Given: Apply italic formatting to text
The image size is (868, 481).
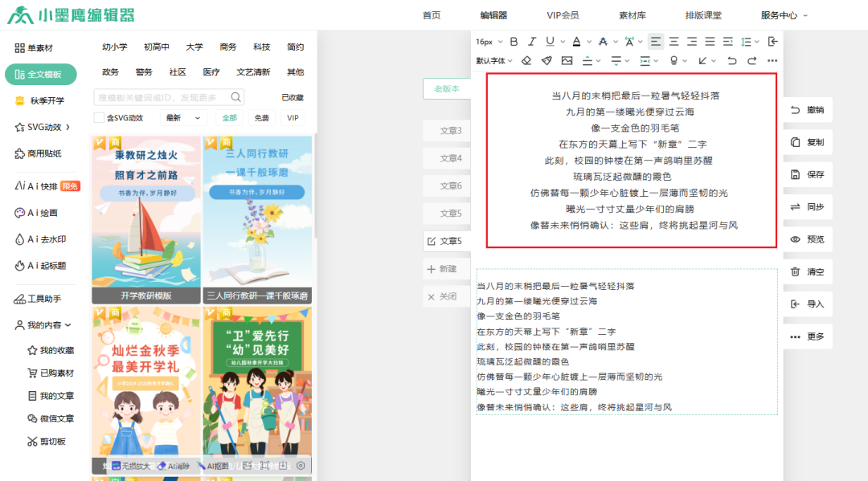Looking at the screenshot, I should pyautogui.click(x=531, y=40).
